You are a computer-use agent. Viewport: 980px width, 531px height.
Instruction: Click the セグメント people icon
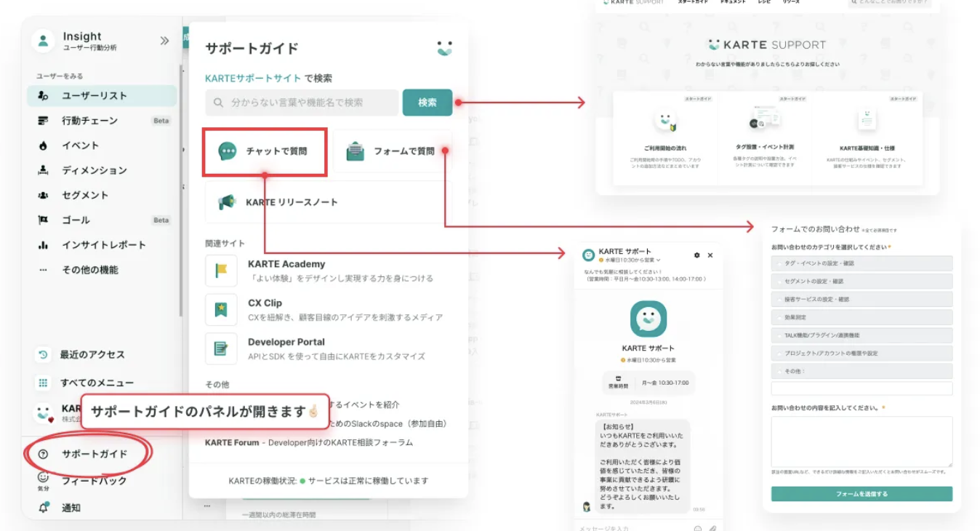coord(44,195)
